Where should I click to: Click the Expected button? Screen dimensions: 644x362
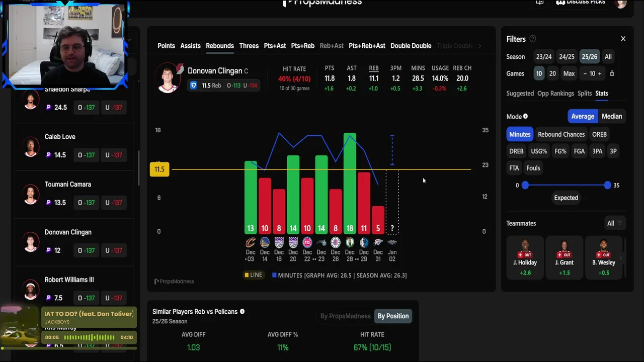click(566, 198)
